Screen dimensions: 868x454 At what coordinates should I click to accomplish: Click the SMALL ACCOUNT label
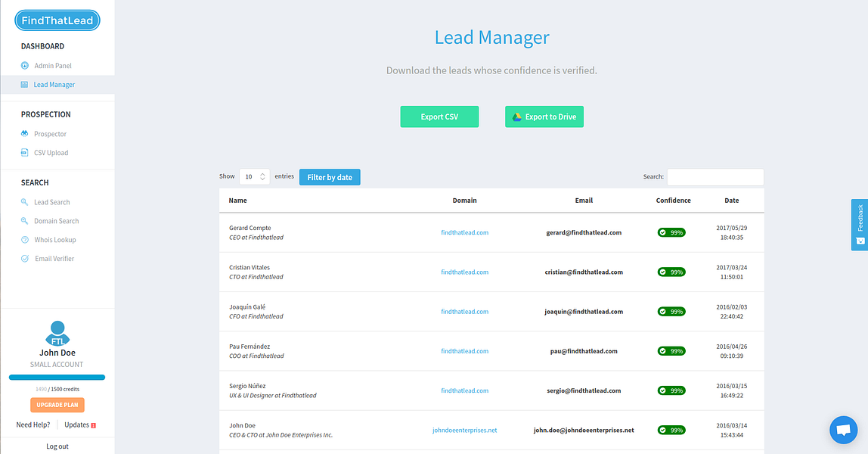click(x=57, y=364)
